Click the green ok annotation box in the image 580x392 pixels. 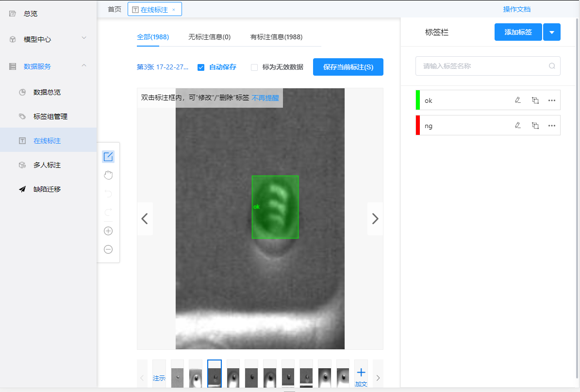point(275,207)
